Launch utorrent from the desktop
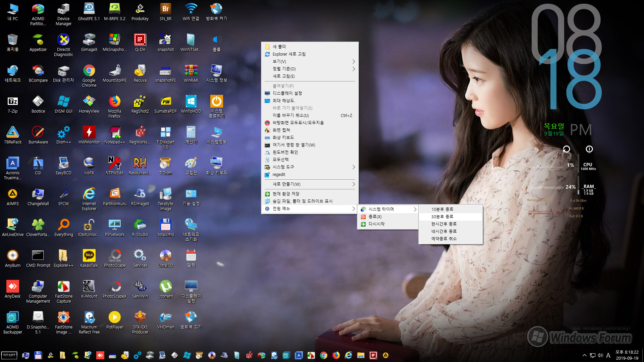 pos(165,289)
